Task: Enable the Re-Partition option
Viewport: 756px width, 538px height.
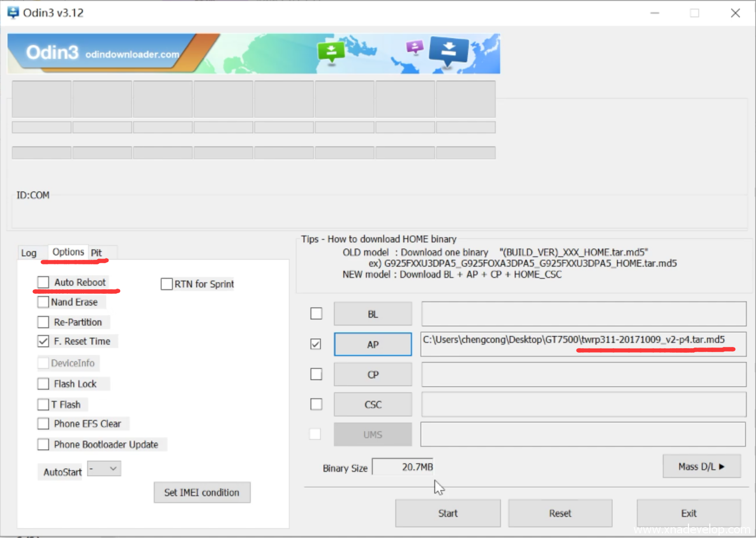Action: click(x=43, y=322)
